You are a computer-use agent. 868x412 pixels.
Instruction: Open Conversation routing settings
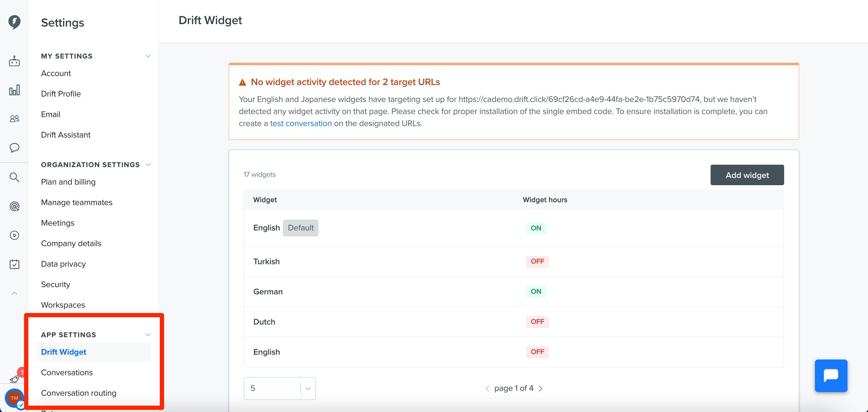pos(78,393)
